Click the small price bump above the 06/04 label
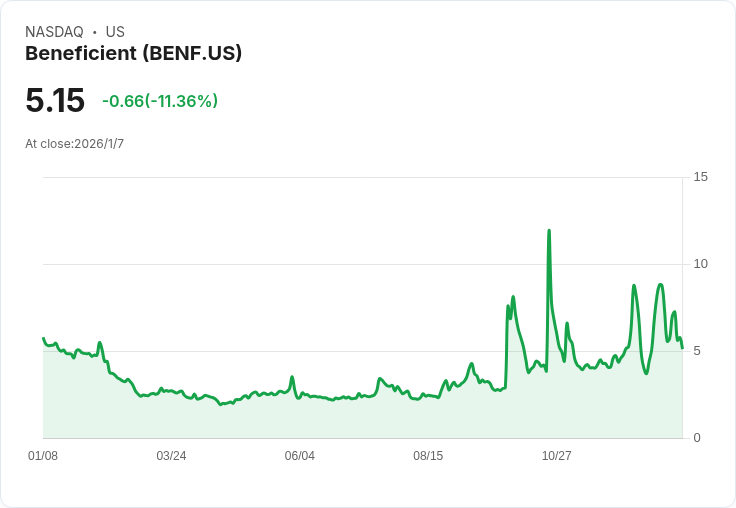736x508 pixels. point(292,378)
